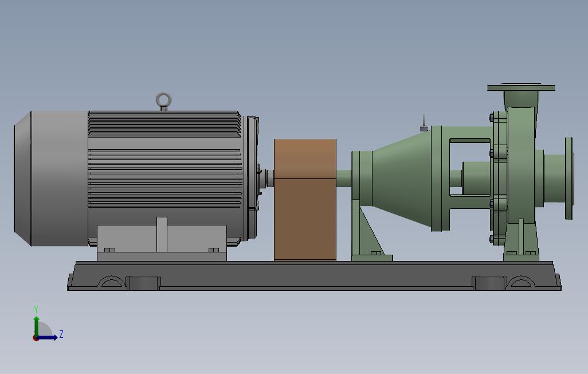This screenshot has width=588, height=374.
Task: Select the suction flange at right end
Action: [569, 178]
